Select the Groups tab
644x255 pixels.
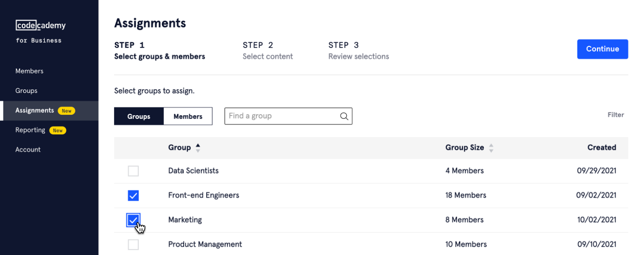(139, 117)
